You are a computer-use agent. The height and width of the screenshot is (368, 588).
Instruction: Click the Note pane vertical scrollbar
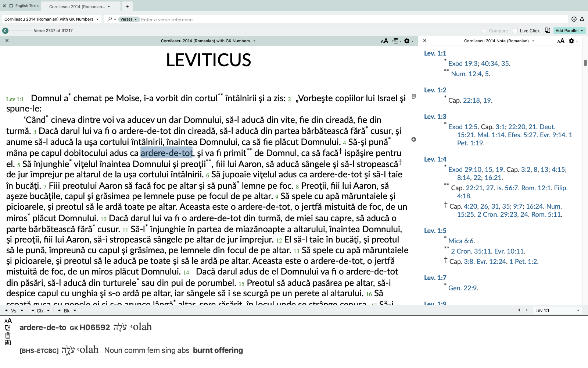coord(585,63)
